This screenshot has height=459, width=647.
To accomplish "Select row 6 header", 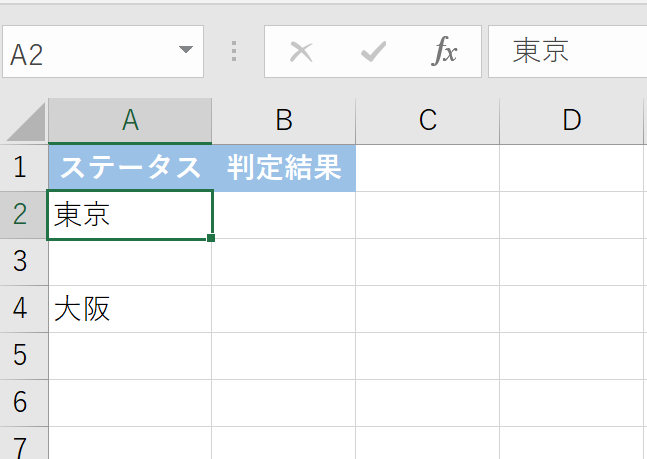I will click(21, 403).
